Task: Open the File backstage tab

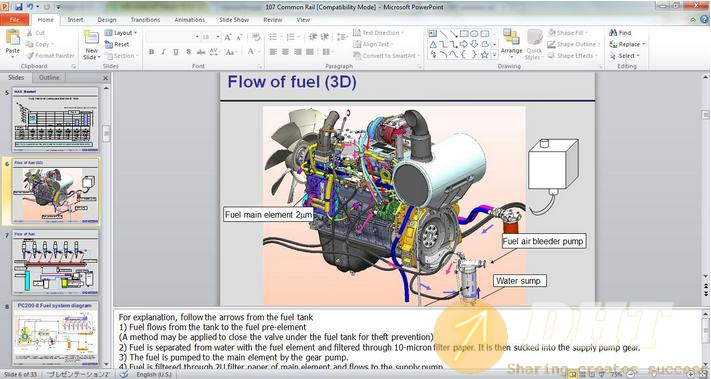Action: 15,20
